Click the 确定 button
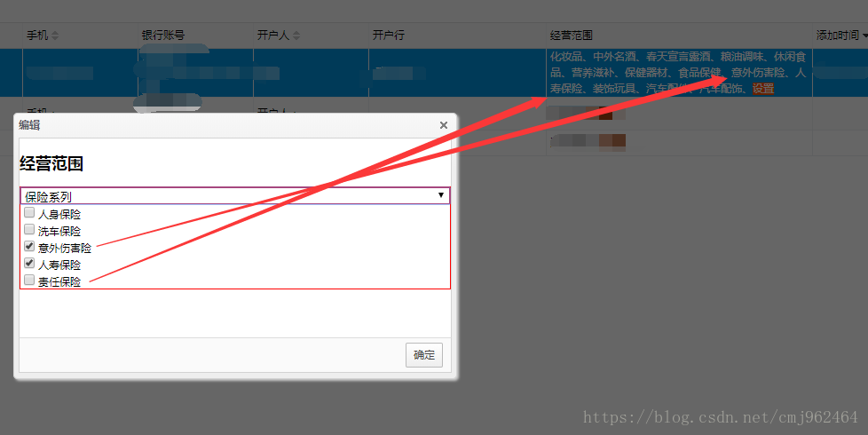Image resolution: width=868 pixels, height=435 pixels. (424, 355)
